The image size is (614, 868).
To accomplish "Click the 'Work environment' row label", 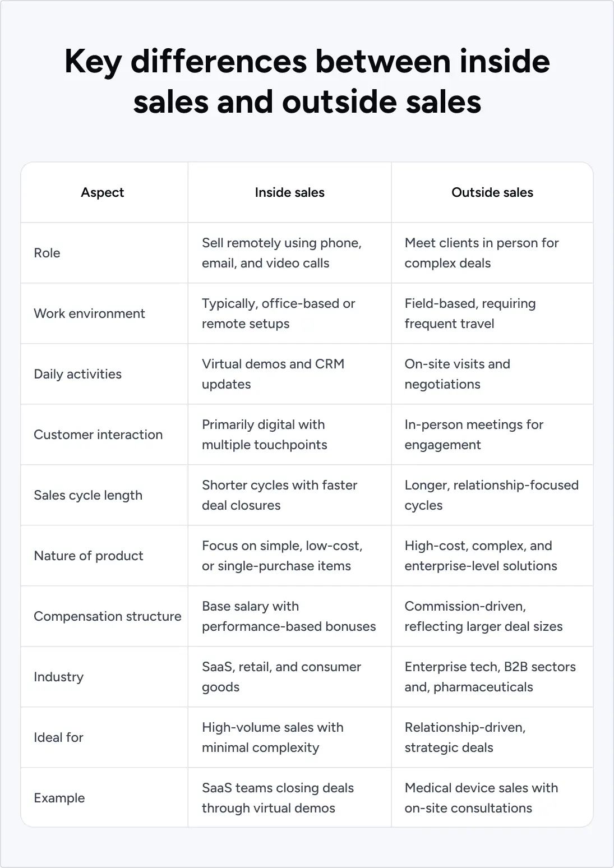I will tap(89, 313).
